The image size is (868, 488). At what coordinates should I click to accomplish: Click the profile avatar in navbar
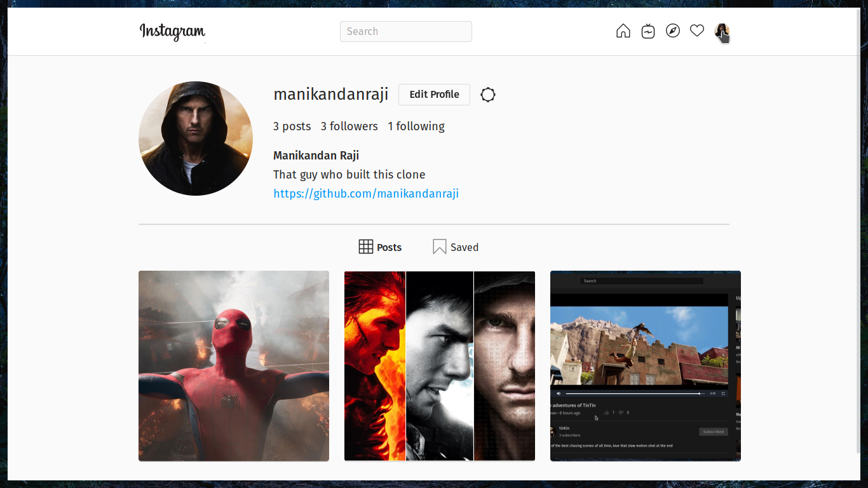click(x=721, y=31)
